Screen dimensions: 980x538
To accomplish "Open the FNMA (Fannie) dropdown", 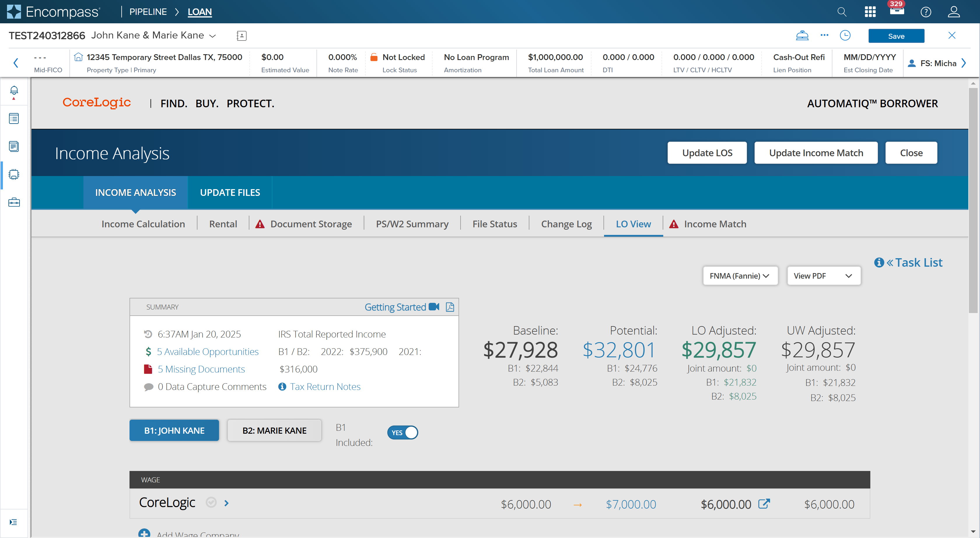I will [740, 276].
